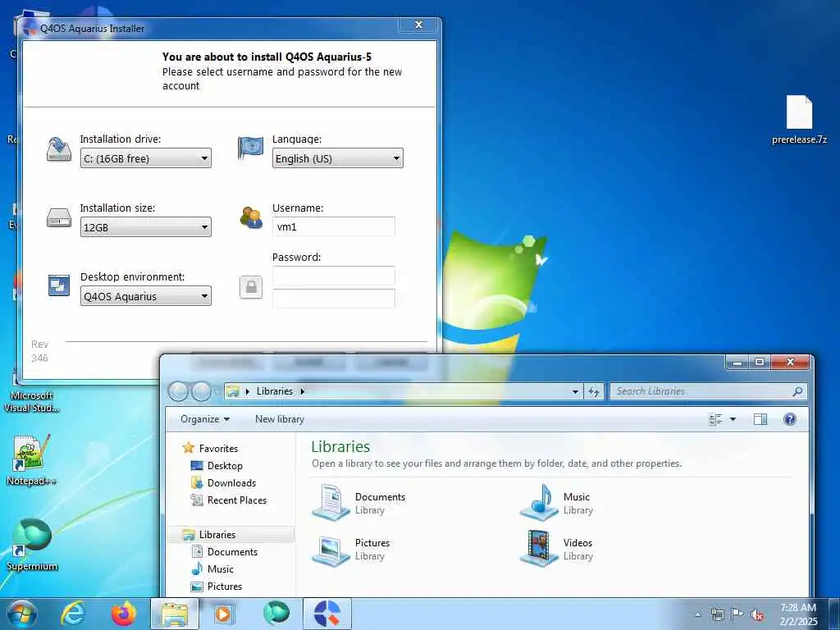Open Explorer help button
This screenshot has height=630, width=840.
(790, 419)
